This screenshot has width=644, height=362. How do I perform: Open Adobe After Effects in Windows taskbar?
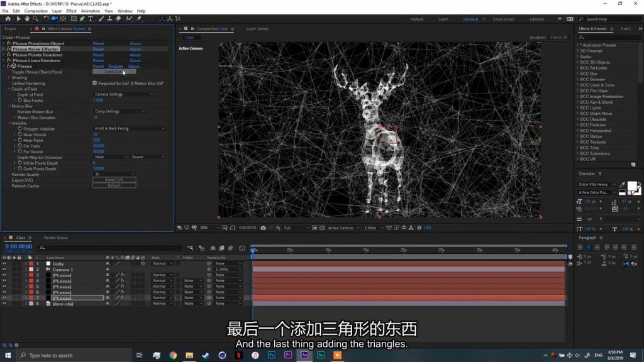pos(304,355)
